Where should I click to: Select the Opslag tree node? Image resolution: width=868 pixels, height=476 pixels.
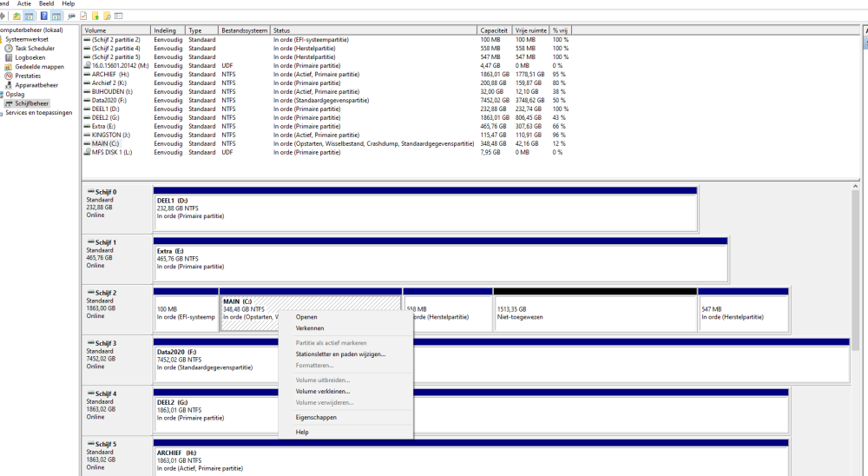pyautogui.click(x=15, y=94)
